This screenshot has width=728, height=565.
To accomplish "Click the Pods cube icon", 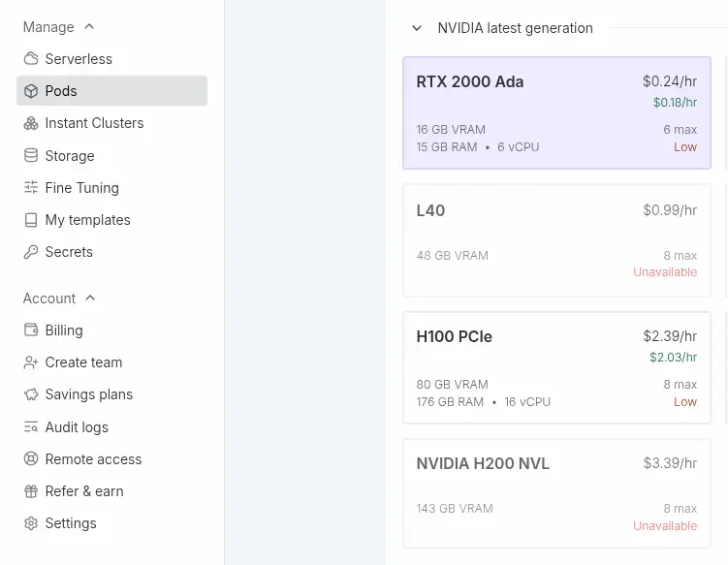I will pos(31,91).
